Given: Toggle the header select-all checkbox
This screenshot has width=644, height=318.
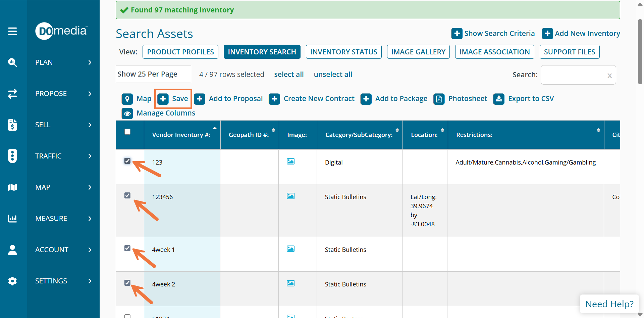Looking at the screenshot, I should (x=127, y=132).
